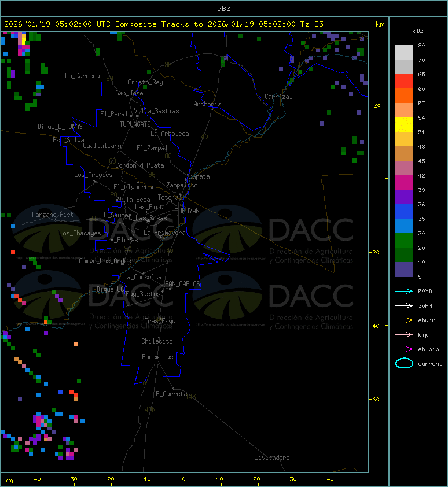Viewport: 448px width, 487px height.
Task: Select the light blue swatch between 30 and 35 dBZ
Action: click(x=404, y=226)
